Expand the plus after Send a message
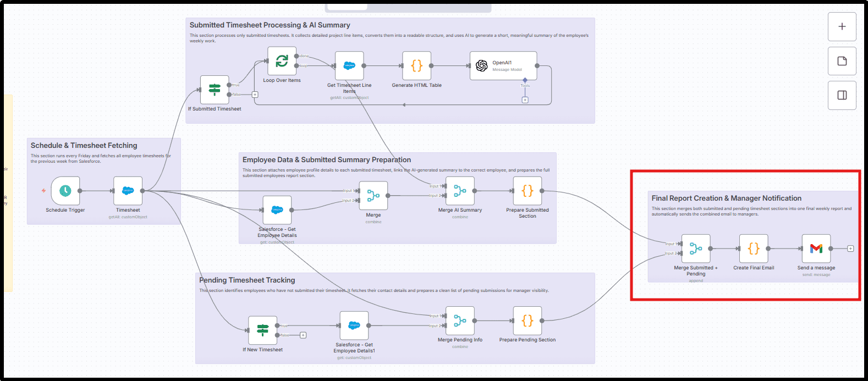This screenshot has width=868, height=381. (850, 249)
